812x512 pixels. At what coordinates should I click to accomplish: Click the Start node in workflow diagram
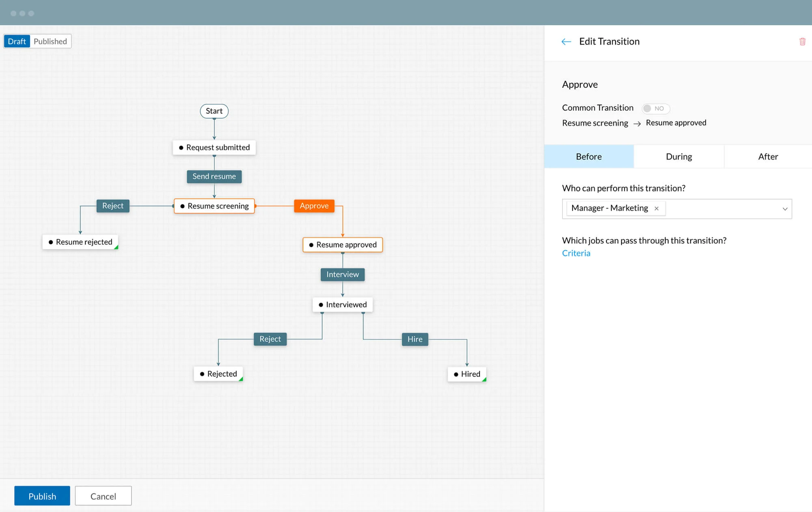pyautogui.click(x=213, y=110)
